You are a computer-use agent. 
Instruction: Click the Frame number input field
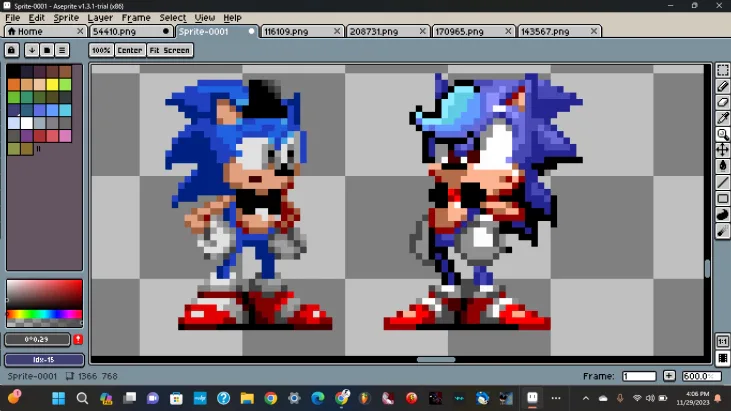coord(639,376)
